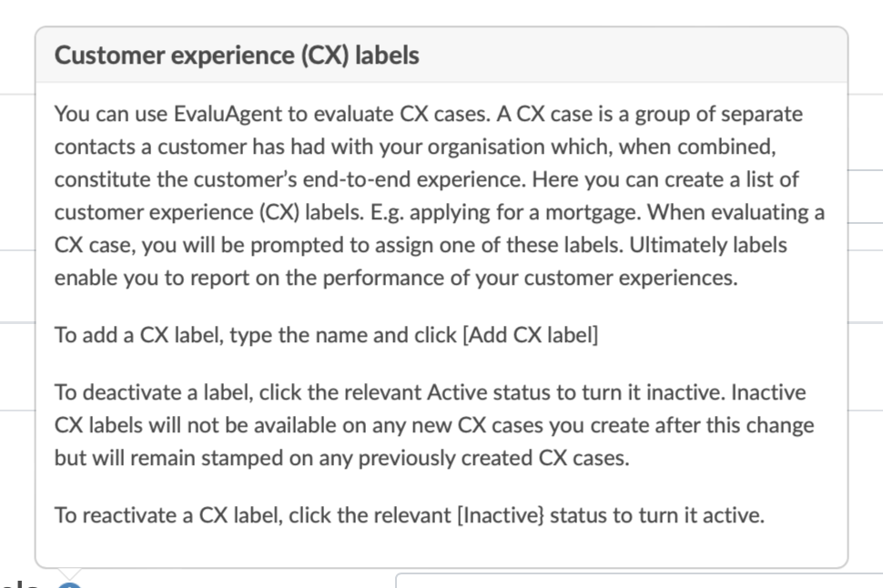Click the 'Customer experience (CX) labels' popover title
This screenshot has height=588, width=883.
click(237, 56)
